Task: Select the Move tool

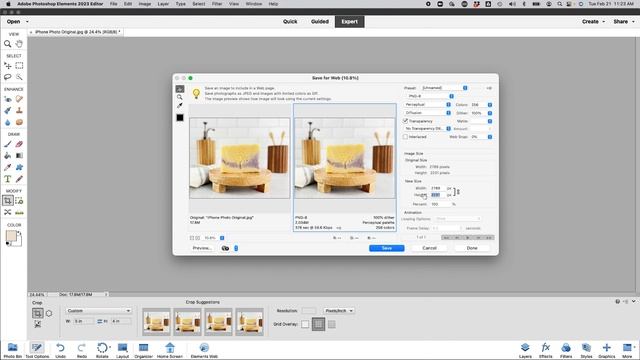Action: coord(7,65)
